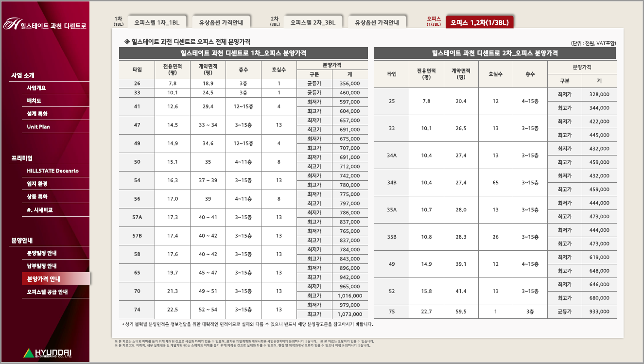Viewport: 644px width, 364px height.
Task: Click the 597,000 lowest price cell
Action: [349, 102]
